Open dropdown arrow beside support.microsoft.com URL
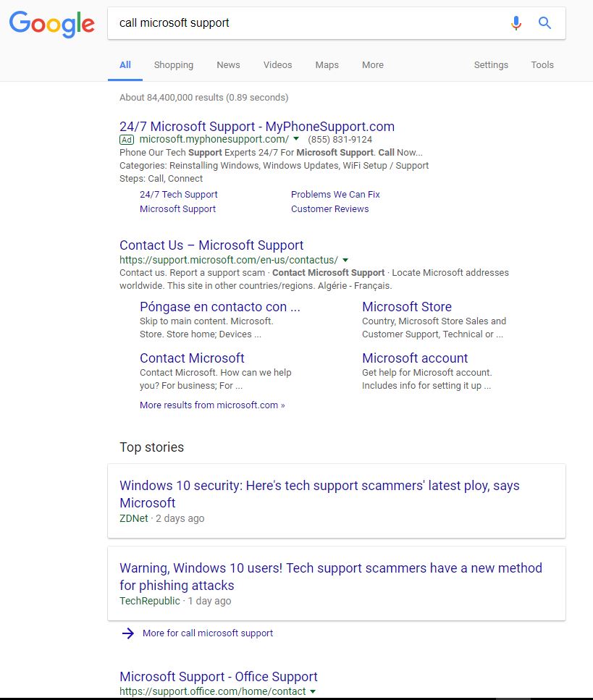This screenshot has height=700, width=593. click(x=345, y=260)
